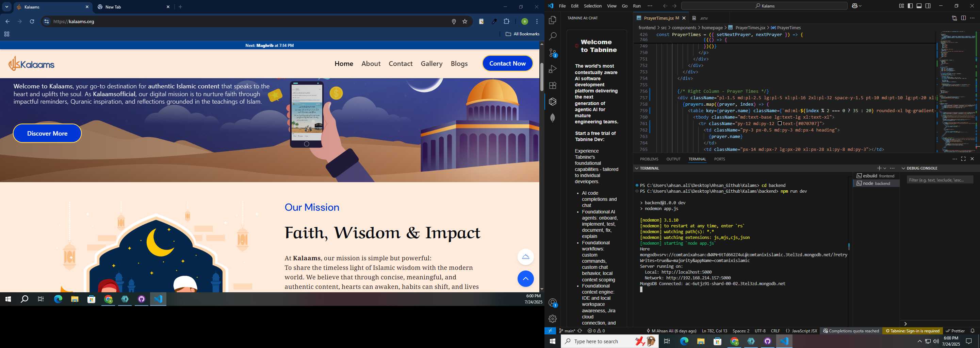Toggle the primary side bar in VS Code
This screenshot has width=980, height=348.
click(910, 6)
